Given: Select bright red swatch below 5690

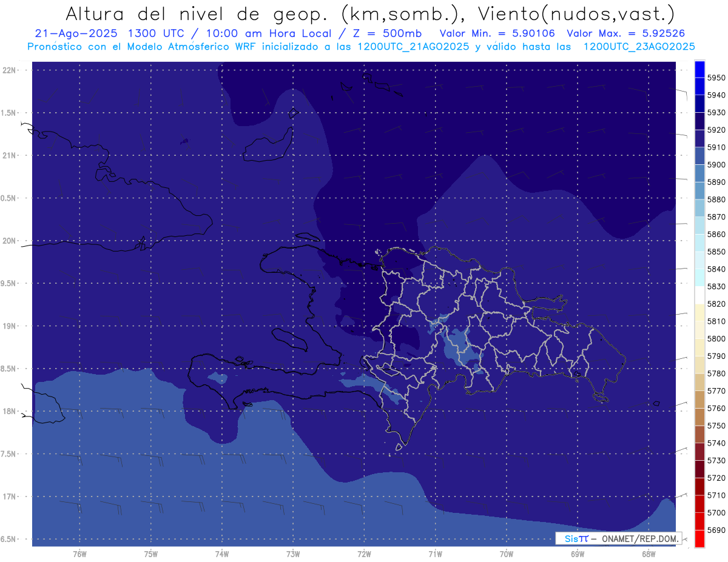Looking at the screenshot, I should click(x=699, y=538).
